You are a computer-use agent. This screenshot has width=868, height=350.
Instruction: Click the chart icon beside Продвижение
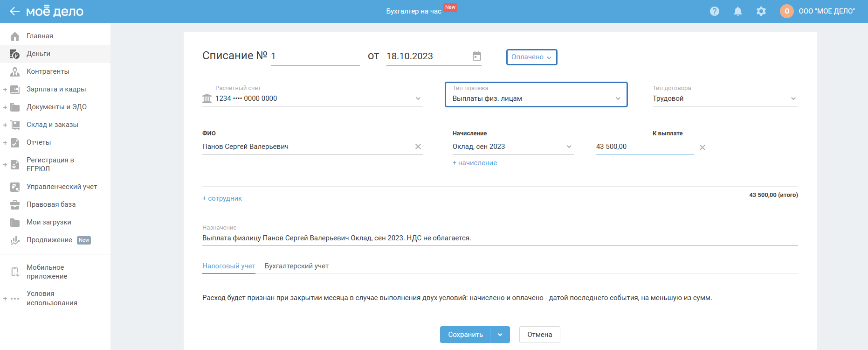click(x=15, y=240)
